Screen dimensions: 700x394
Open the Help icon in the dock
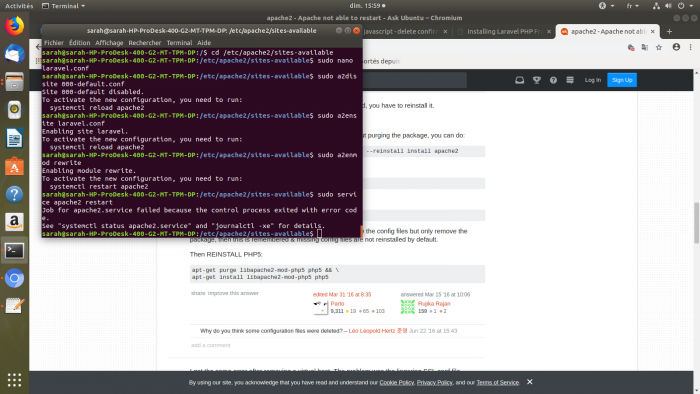point(14,194)
